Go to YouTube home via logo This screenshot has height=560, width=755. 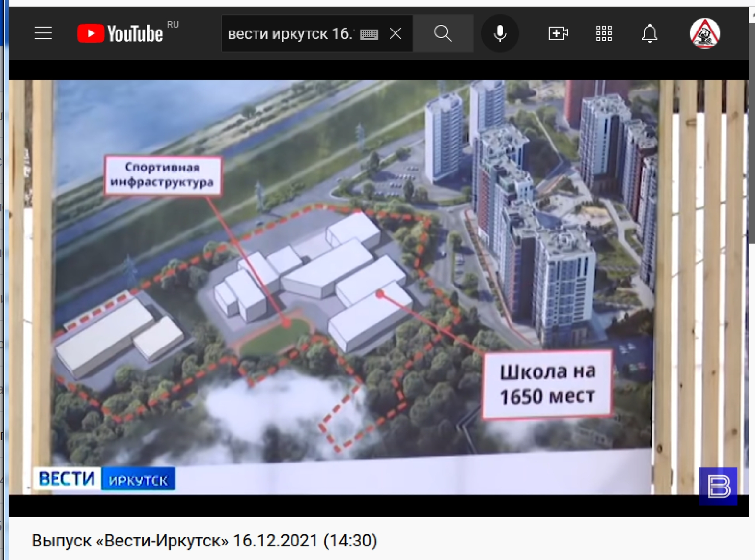point(120,34)
